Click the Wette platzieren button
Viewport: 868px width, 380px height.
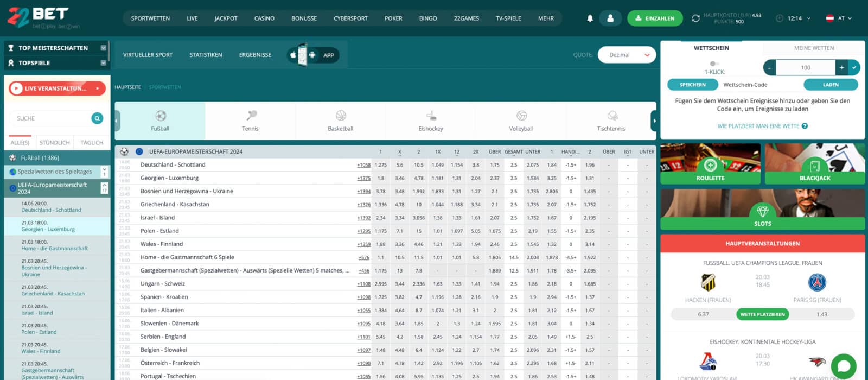point(762,314)
